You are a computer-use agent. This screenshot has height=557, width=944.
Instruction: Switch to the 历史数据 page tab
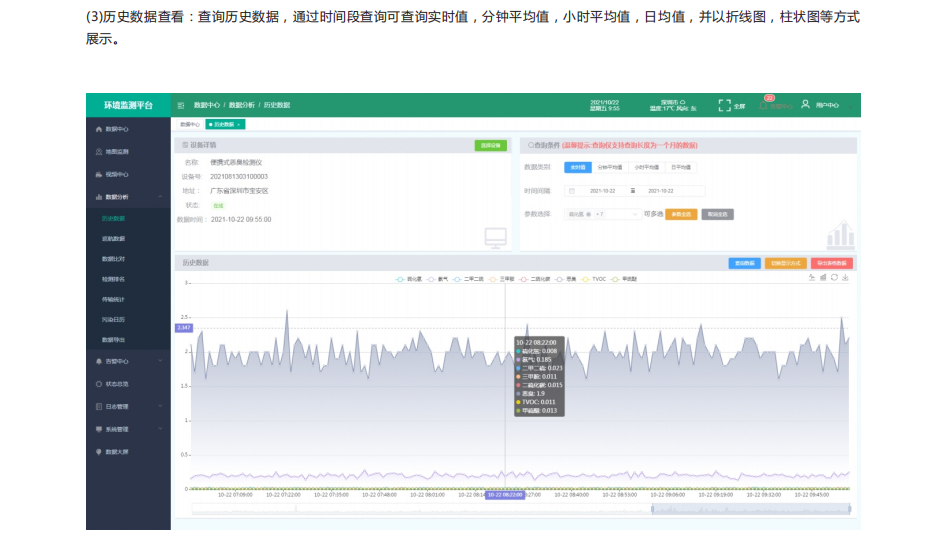[224, 125]
